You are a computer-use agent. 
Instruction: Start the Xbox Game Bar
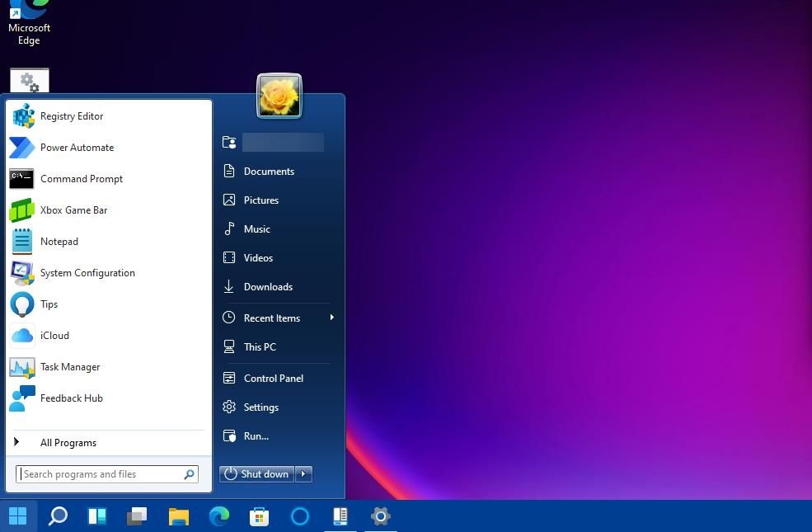coord(73,210)
